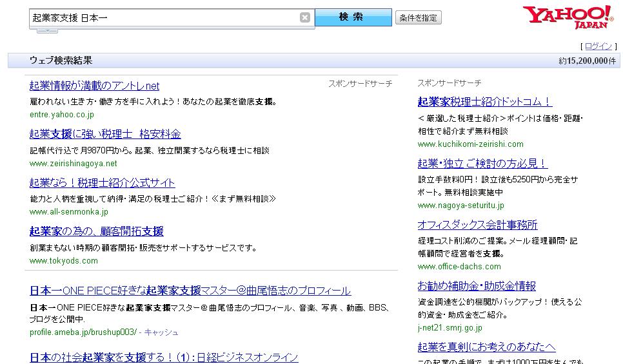This screenshot has width=623, height=364.
Task: Click the キャッシュ cached link
Action: (161, 332)
